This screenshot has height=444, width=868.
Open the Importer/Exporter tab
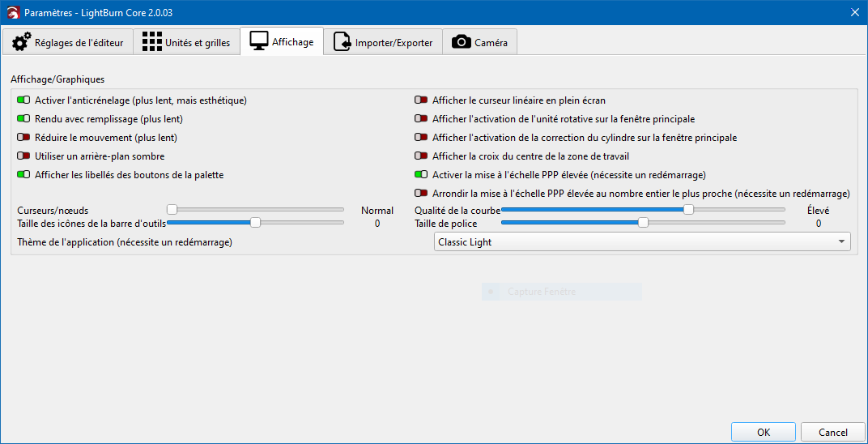[383, 42]
